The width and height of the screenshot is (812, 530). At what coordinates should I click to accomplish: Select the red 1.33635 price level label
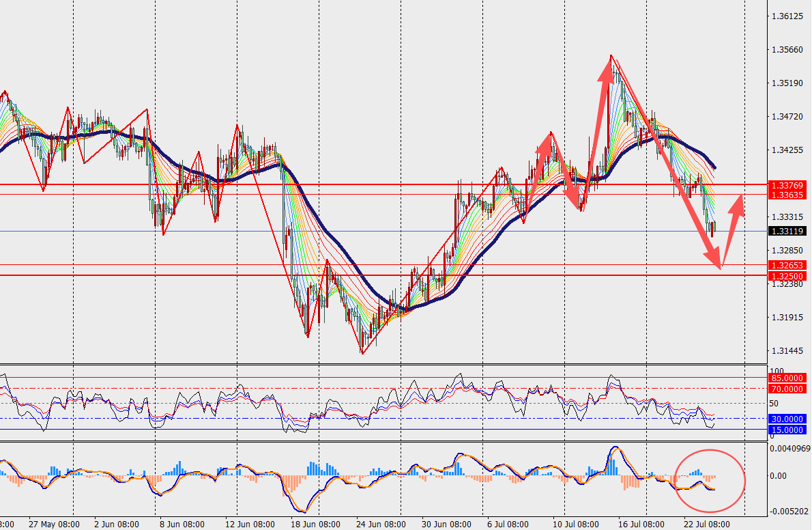pos(787,195)
